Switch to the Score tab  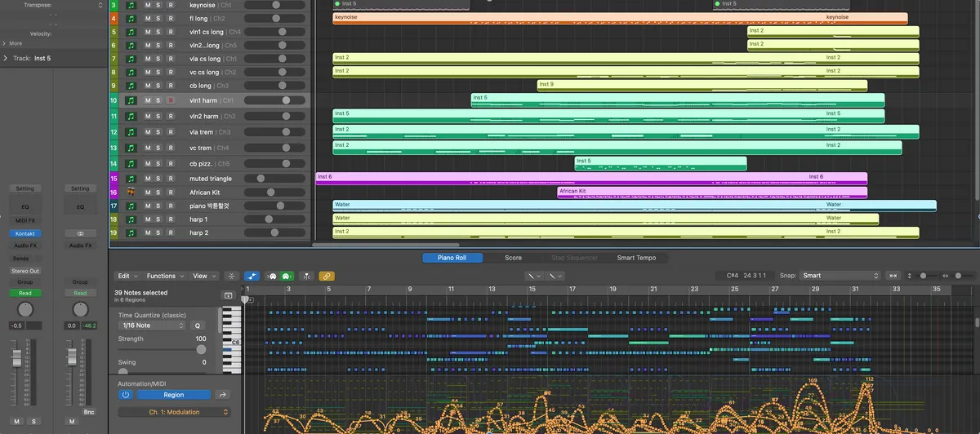(513, 258)
